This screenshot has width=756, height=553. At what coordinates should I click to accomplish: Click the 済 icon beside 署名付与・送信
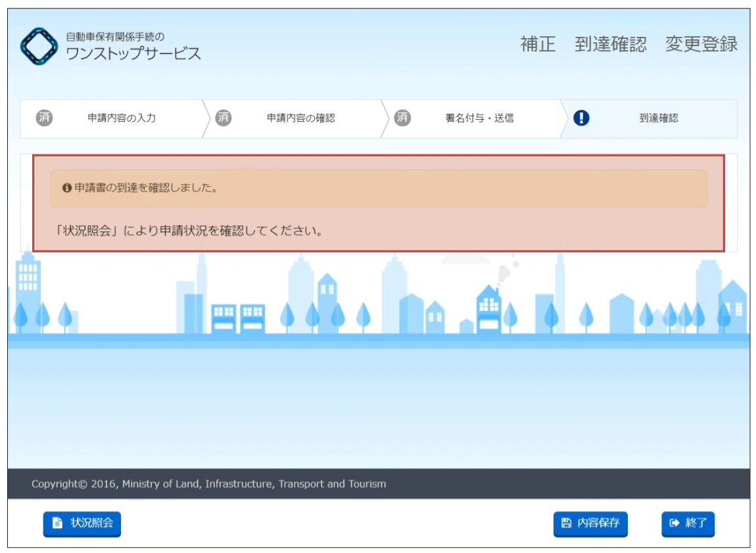pos(402,118)
